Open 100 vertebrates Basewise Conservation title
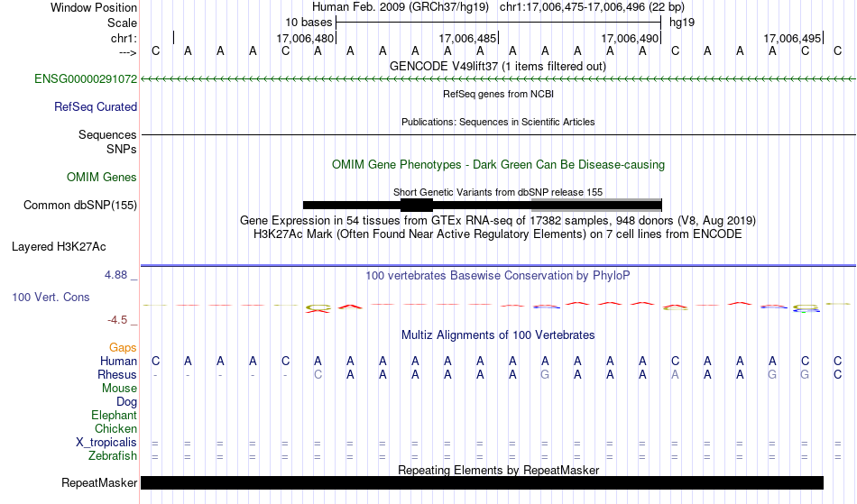Screen dimensions: 857x504 coord(498,276)
